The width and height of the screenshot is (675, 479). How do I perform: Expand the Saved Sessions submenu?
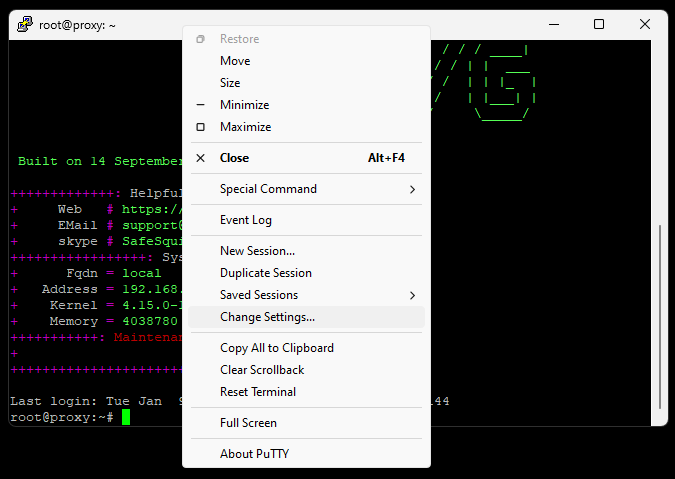[x=306, y=295]
